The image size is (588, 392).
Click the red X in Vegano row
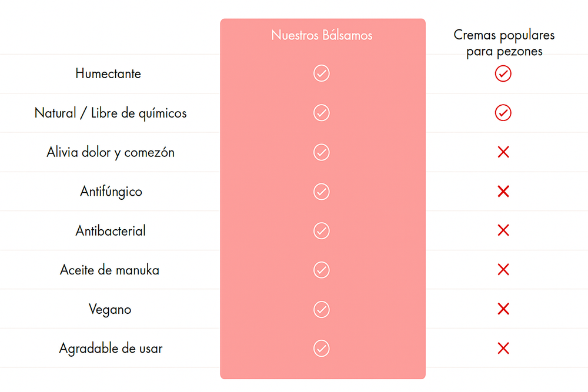[x=503, y=309]
